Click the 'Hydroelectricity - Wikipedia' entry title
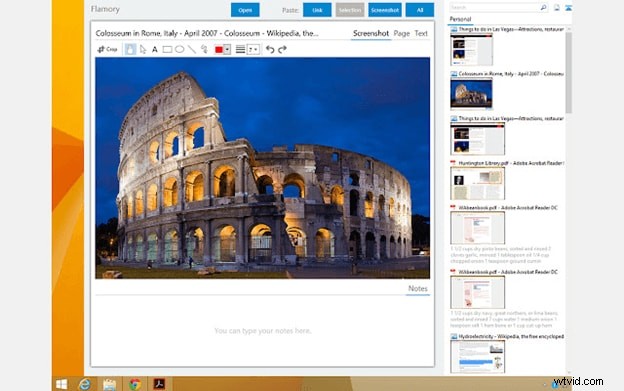The width and height of the screenshot is (624, 391). click(x=511, y=337)
